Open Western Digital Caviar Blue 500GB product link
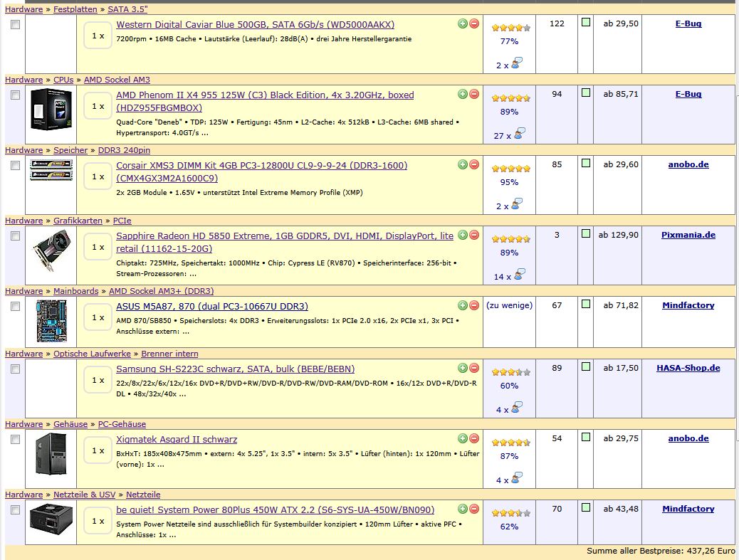 pos(256,24)
